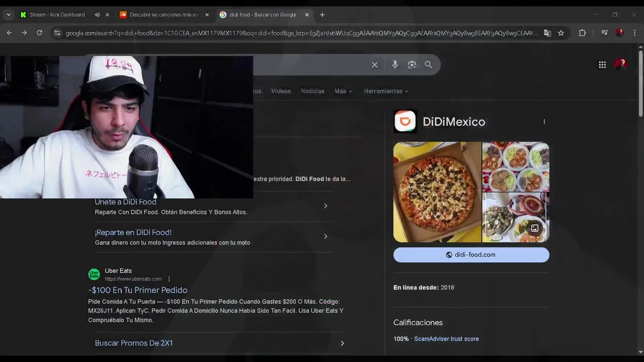The width and height of the screenshot is (644, 362).
Task: Switch to the Descubre las canciones tab
Action: (x=164, y=15)
